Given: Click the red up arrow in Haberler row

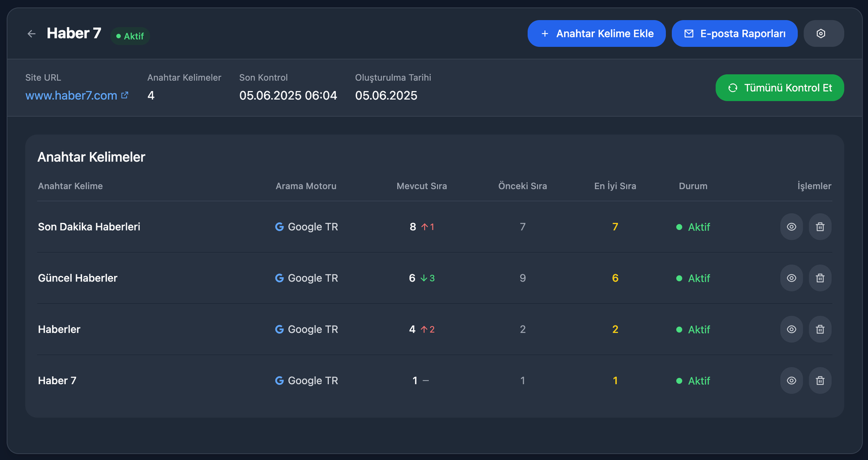Looking at the screenshot, I should point(424,329).
